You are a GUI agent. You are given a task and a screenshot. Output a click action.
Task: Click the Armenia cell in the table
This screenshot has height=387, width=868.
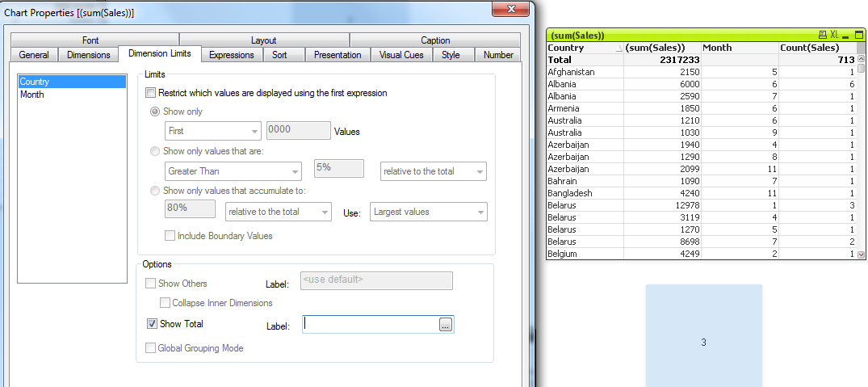coord(585,108)
